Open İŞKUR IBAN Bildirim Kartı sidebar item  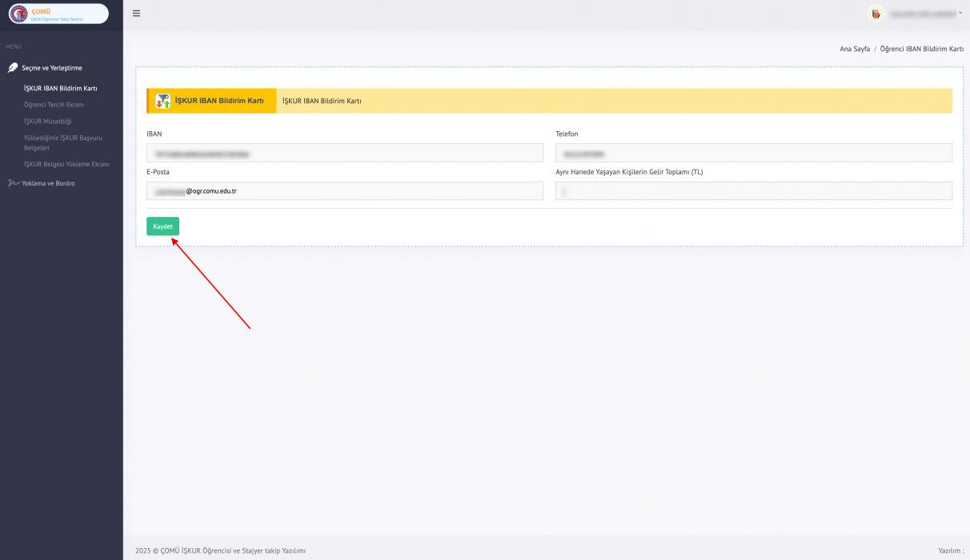[61, 88]
